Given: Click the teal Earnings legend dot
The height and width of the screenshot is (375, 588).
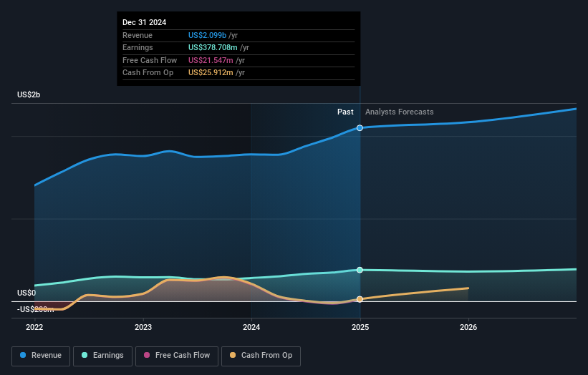Looking at the screenshot, I should point(85,356).
